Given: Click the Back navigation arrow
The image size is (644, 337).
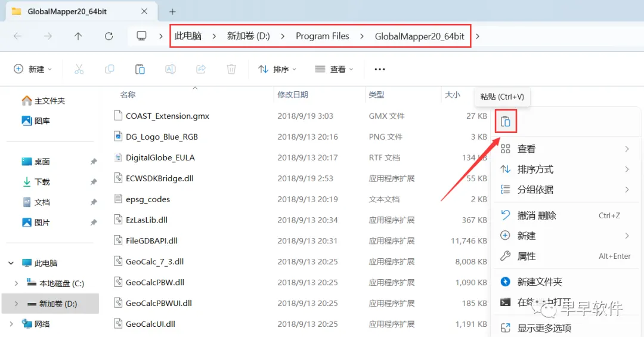Looking at the screenshot, I should pos(18,36).
